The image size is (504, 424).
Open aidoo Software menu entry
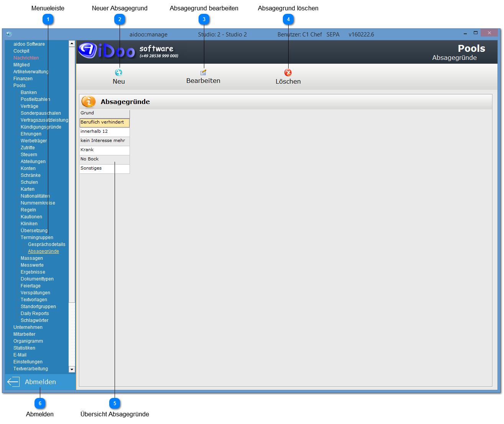(29, 44)
